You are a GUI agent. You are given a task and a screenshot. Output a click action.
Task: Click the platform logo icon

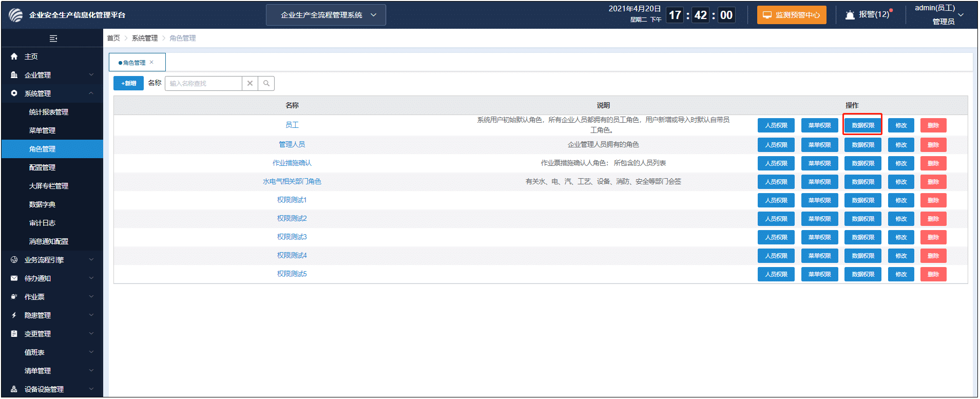coord(16,15)
